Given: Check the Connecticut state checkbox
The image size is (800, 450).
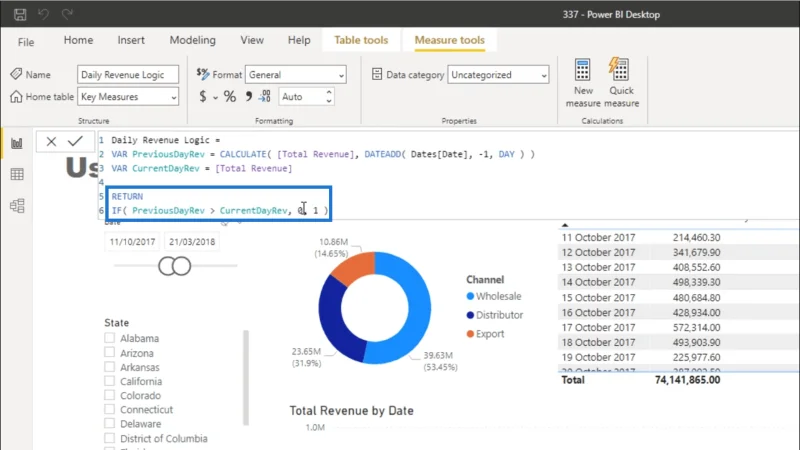Looking at the screenshot, I should (109, 409).
